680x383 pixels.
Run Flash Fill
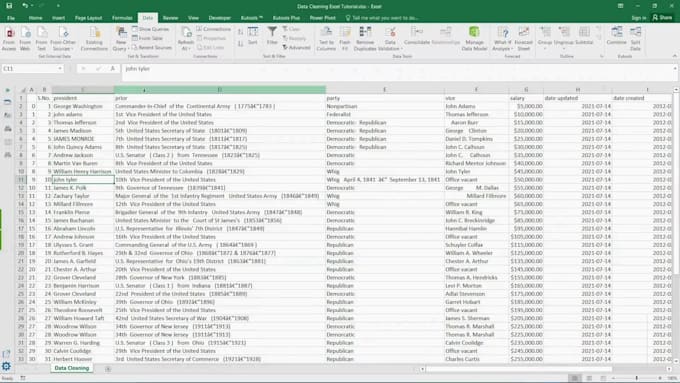pos(345,39)
